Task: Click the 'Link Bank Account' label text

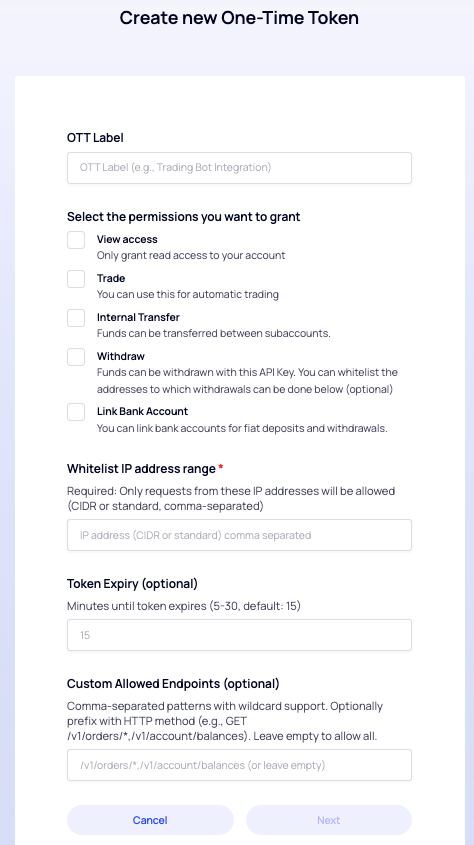Action: point(142,411)
